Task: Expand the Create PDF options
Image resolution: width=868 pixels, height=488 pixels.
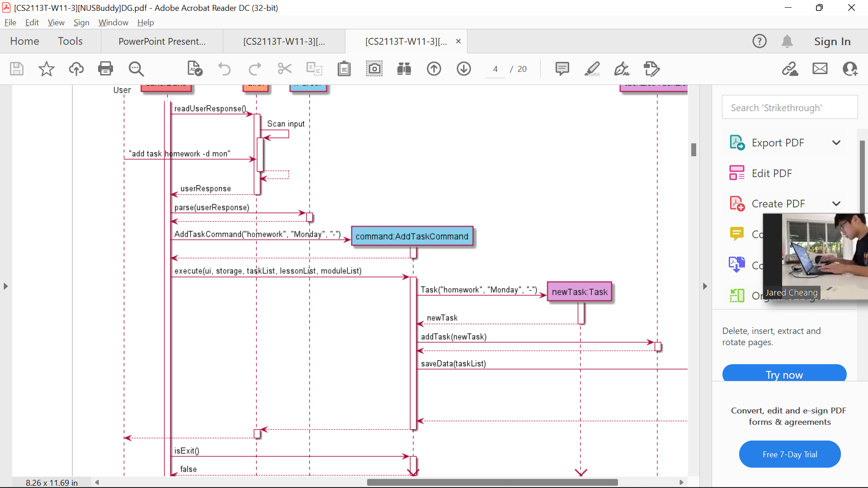Action: point(836,204)
